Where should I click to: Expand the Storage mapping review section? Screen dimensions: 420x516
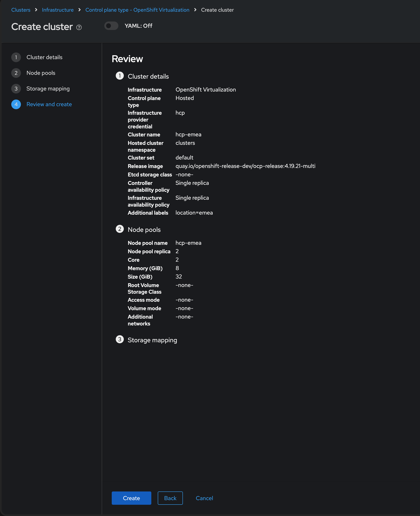pos(152,340)
